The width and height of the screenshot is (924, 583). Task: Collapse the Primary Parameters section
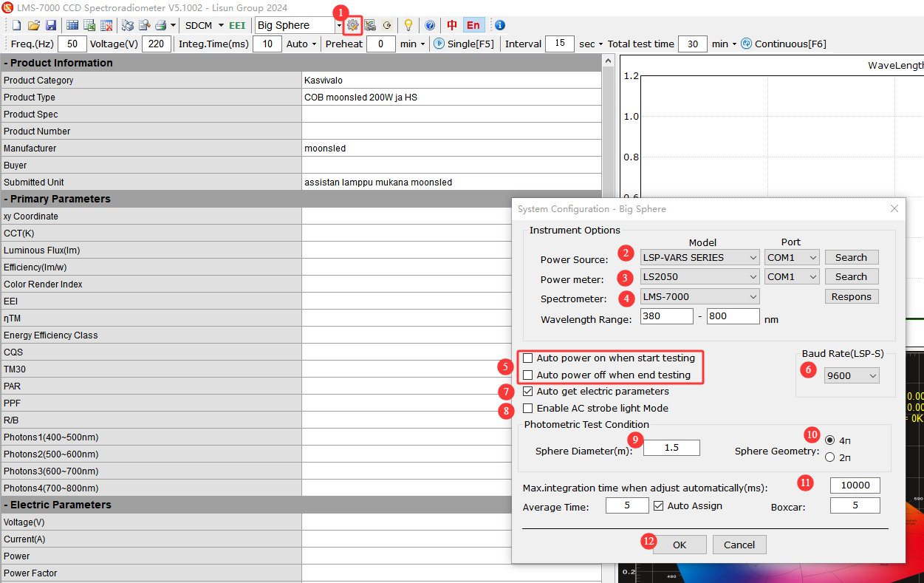point(6,199)
